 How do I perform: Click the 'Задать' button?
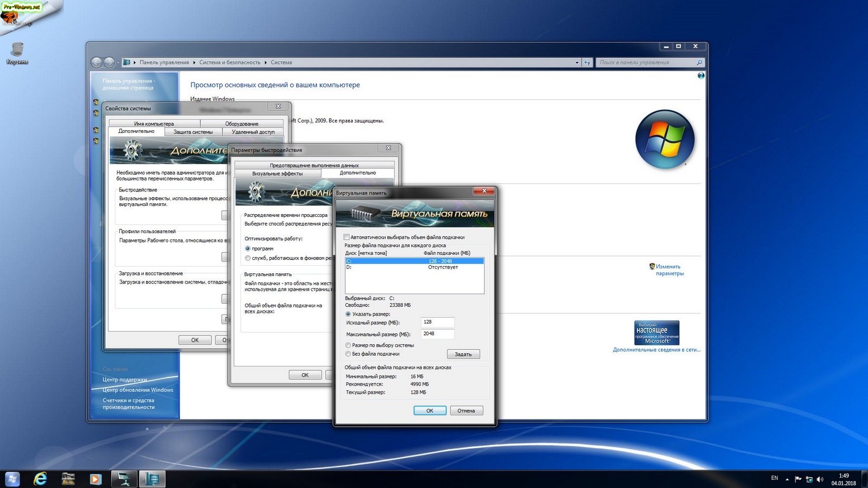tap(463, 354)
